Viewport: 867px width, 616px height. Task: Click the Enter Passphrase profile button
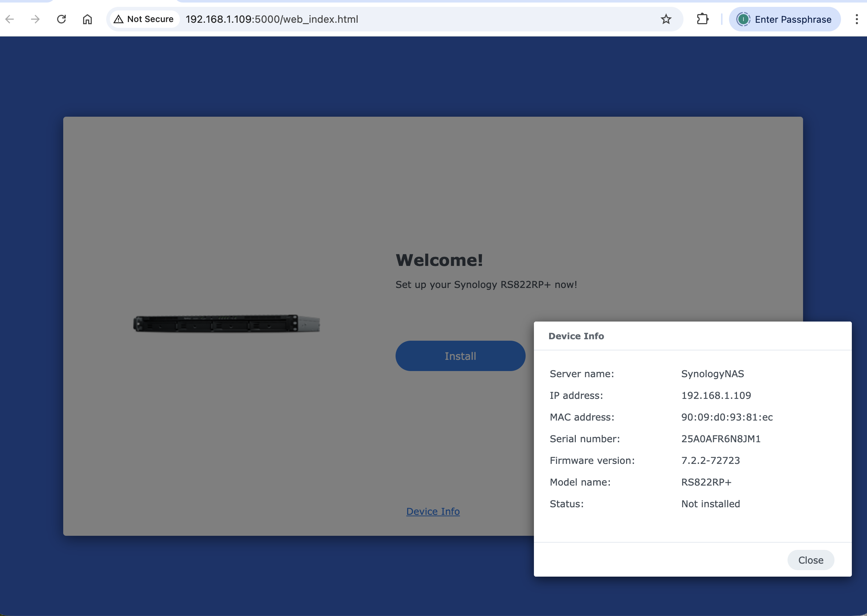coord(784,19)
